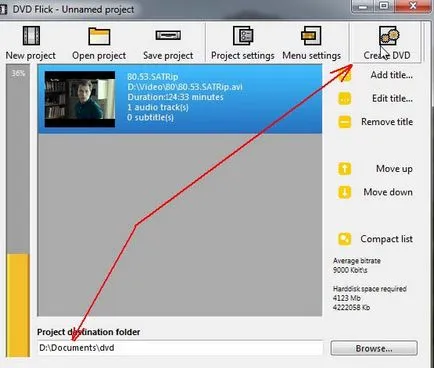
Task: Click the Project destination folder label
Action: tap(89, 332)
